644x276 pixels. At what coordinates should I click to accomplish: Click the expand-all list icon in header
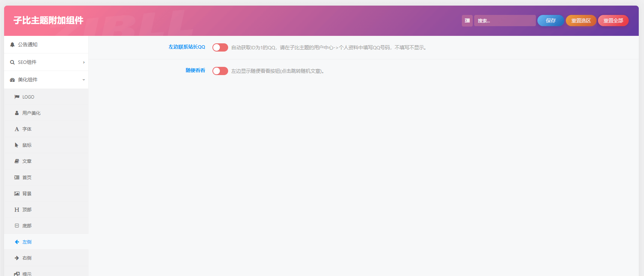(467, 21)
